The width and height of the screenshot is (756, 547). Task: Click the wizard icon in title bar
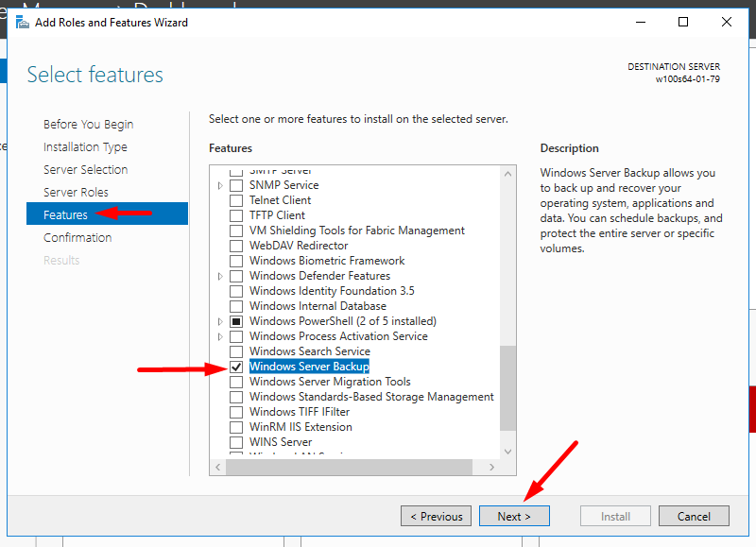[x=22, y=22]
